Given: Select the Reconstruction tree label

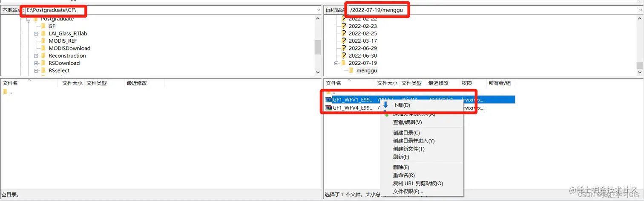Looking at the screenshot, I should coord(67,55).
